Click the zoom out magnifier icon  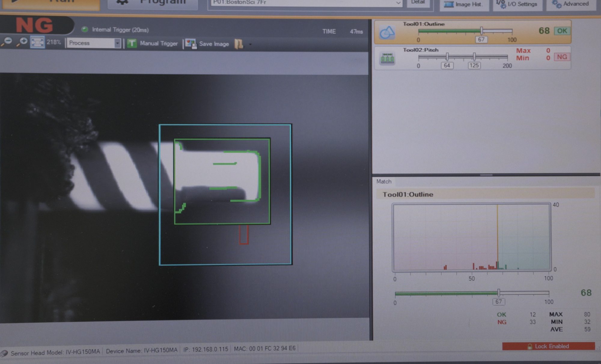coord(8,42)
